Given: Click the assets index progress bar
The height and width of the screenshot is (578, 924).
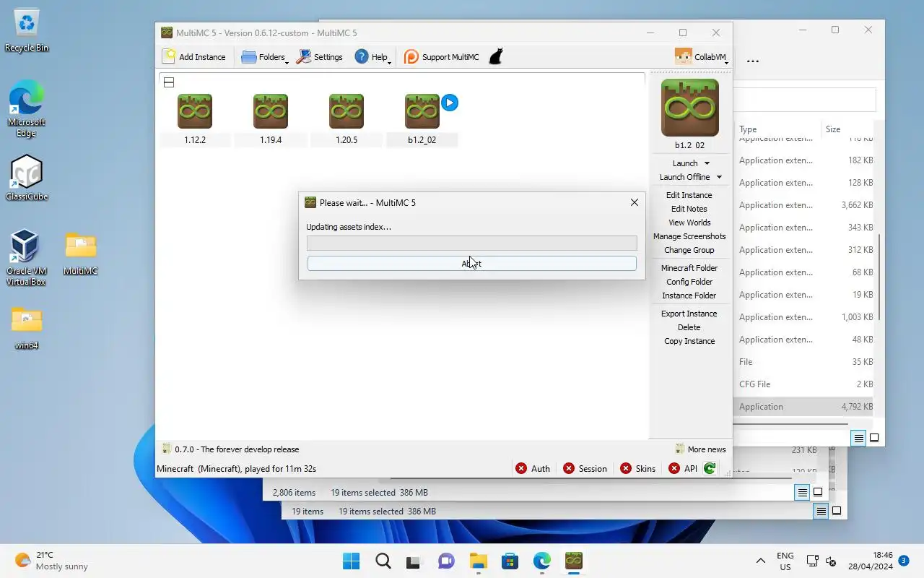Looking at the screenshot, I should click(472, 243).
